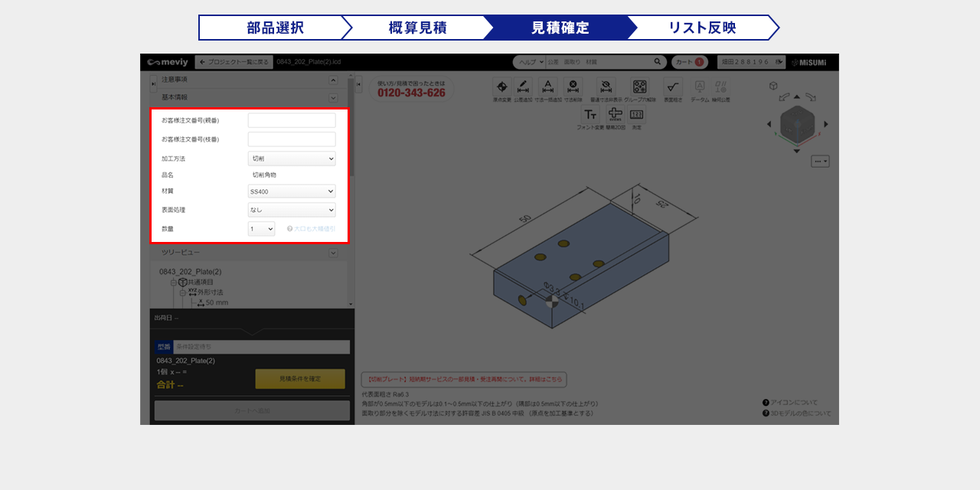Select the 測定 measurement tool
Screen dimensions: 980x490
click(x=637, y=115)
